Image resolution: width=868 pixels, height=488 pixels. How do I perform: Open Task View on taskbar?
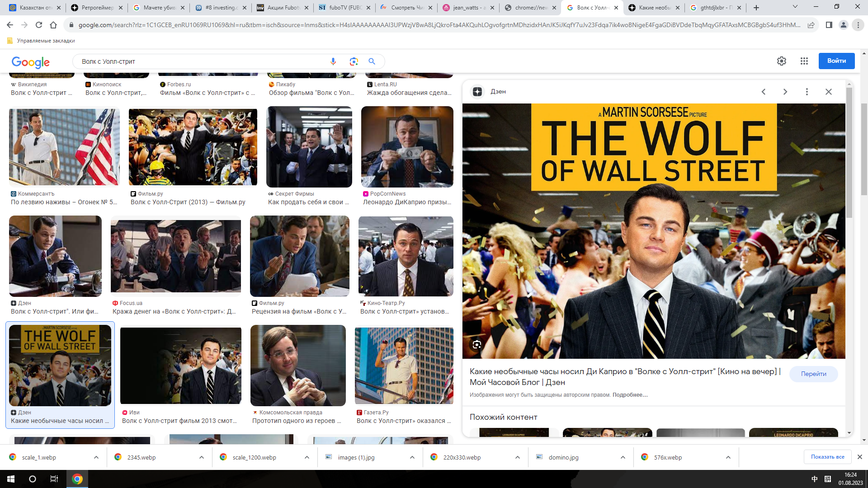click(x=54, y=479)
